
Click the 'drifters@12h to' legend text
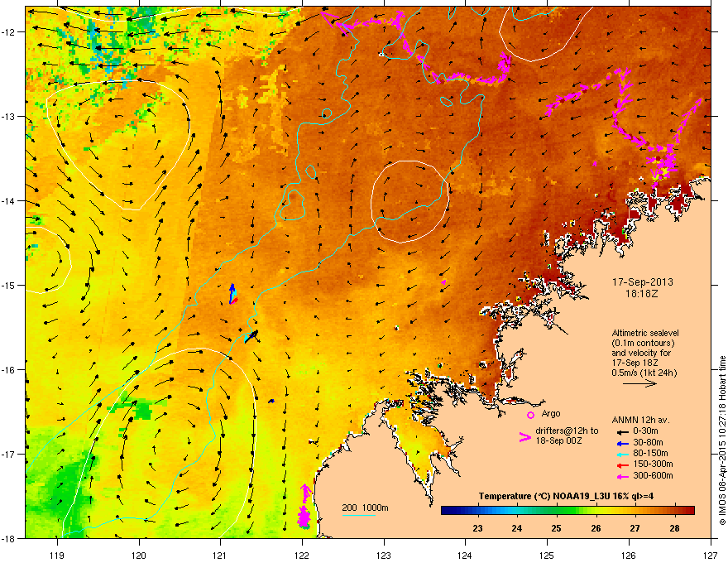click(567, 431)
